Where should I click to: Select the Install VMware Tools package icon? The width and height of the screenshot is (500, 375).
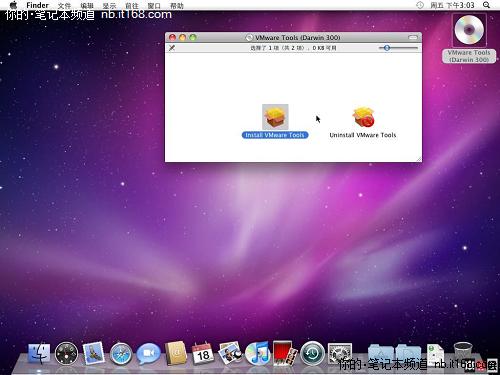coord(275,117)
